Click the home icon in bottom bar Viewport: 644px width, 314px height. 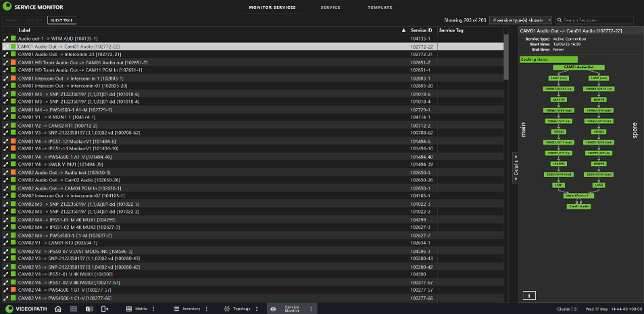(x=58, y=309)
